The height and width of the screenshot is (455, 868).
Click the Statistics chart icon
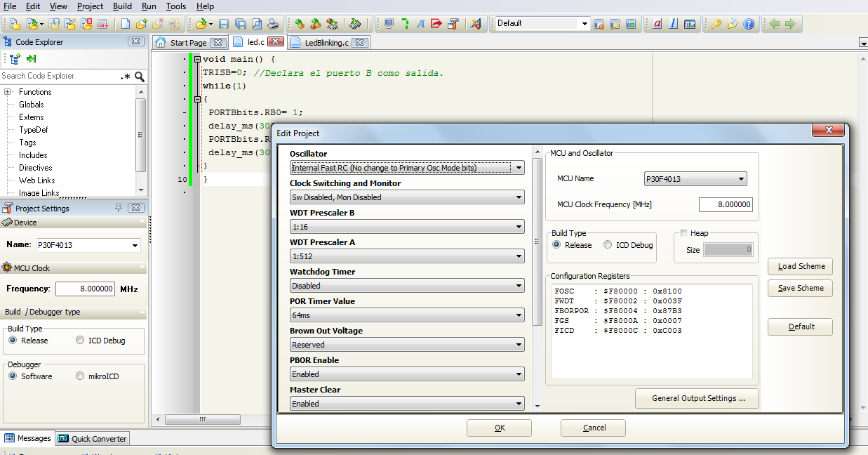click(690, 24)
